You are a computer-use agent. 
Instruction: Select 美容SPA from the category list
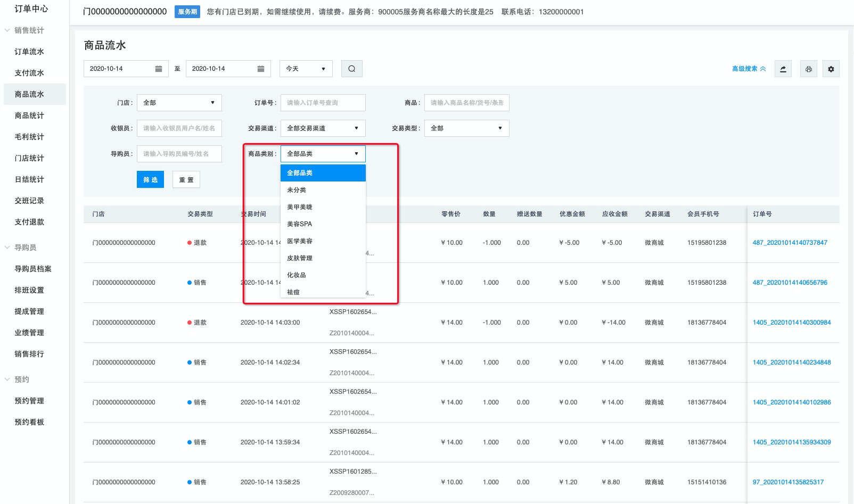pos(300,224)
